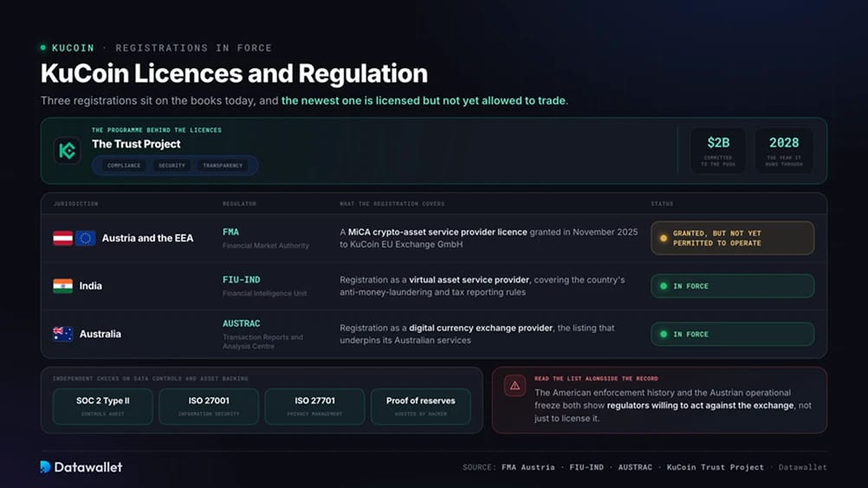Click the Datawallet logo icon
The image size is (868, 488).
pyautogui.click(x=45, y=467)
